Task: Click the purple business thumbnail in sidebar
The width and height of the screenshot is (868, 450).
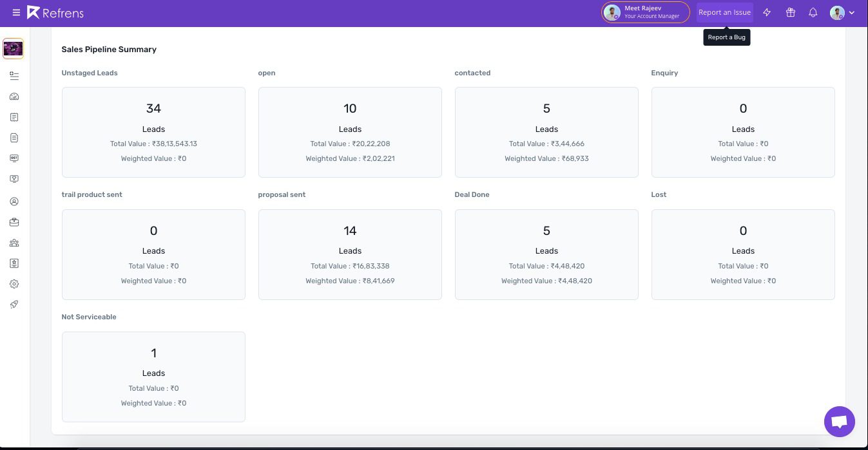Action: [x=13, y=48]
